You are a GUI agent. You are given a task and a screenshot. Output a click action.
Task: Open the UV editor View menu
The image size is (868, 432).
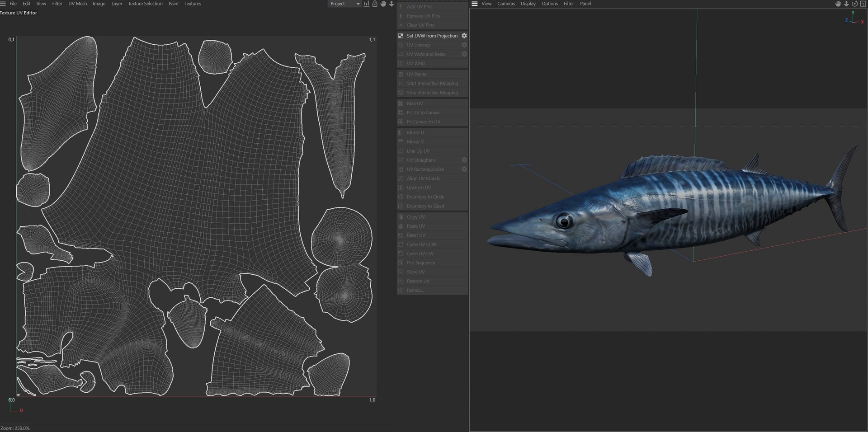(x=41, y=4)
